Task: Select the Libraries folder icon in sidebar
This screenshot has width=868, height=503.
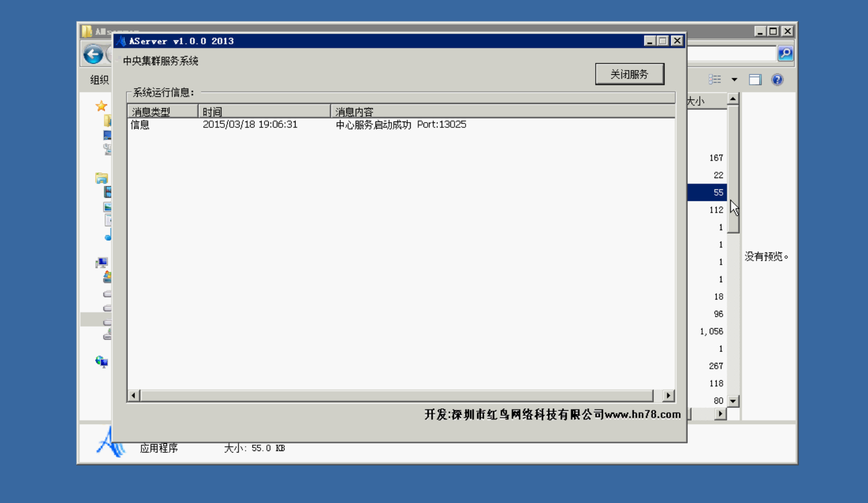Action: point(102,178)
